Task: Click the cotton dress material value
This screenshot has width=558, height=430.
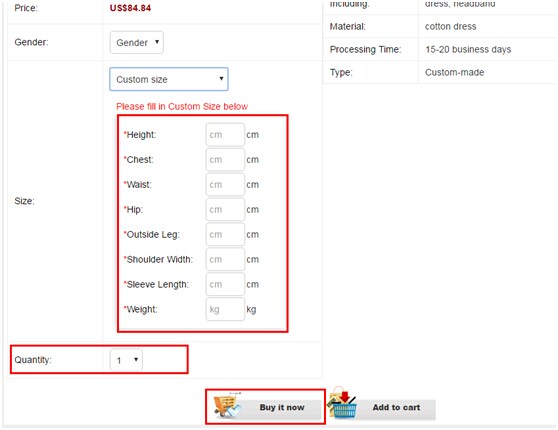Action: 451,26
